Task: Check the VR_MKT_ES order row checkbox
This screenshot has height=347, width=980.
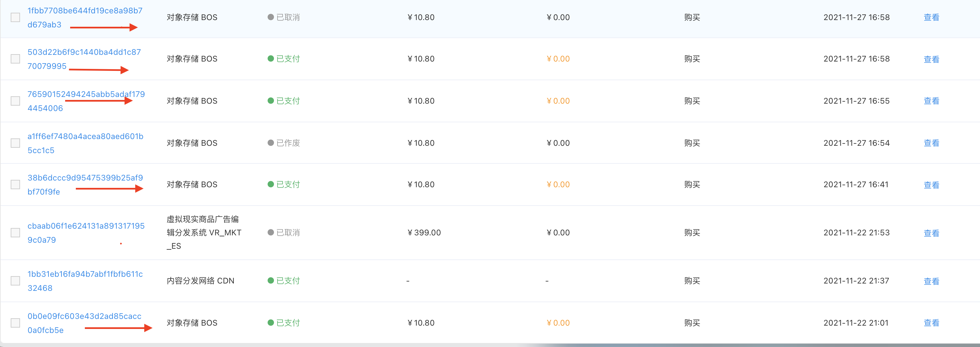Action: (15, 233)
